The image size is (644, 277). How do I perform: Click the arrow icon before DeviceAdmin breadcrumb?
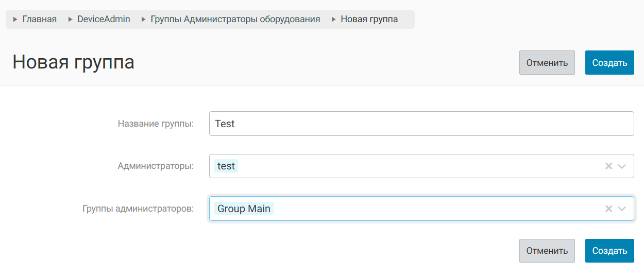pos(70,20)
